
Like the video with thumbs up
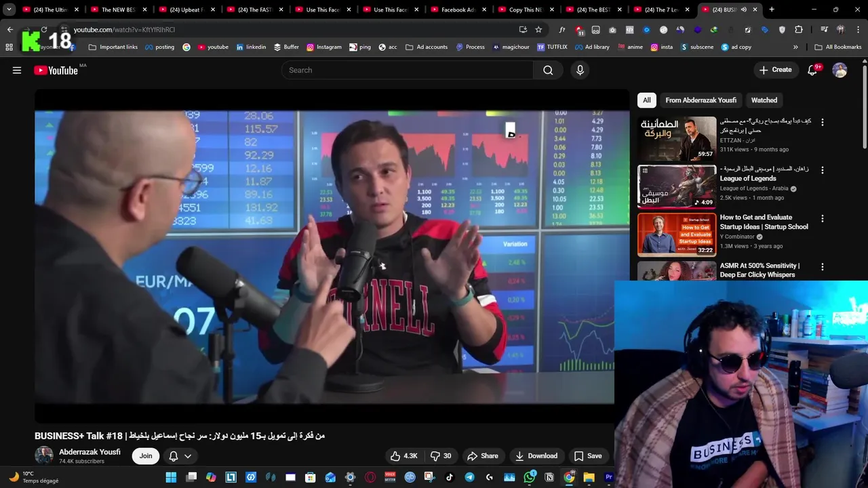click(x=404, y=456)
